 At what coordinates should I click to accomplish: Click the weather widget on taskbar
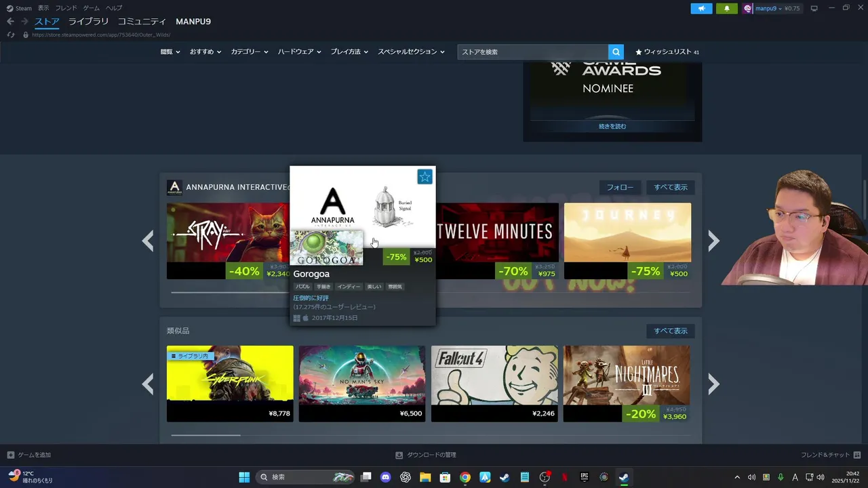pyautogui.click(x=31, y=477)
